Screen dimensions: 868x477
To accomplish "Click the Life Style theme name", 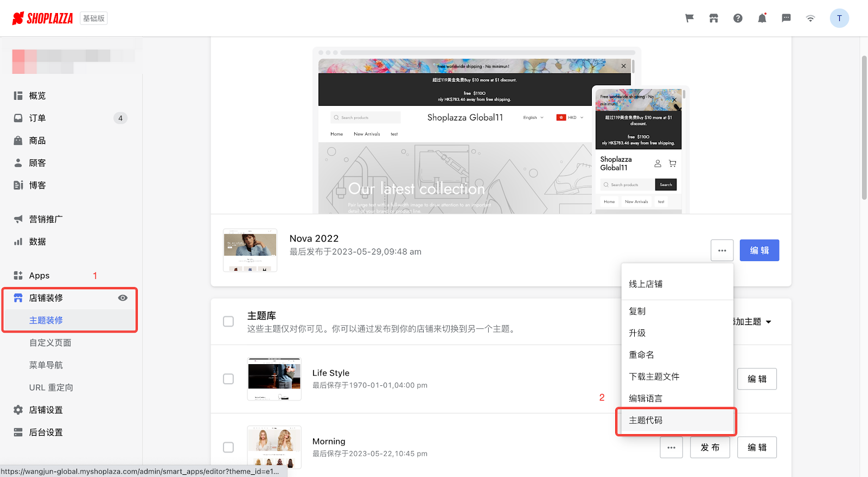I will pos(331,373).
